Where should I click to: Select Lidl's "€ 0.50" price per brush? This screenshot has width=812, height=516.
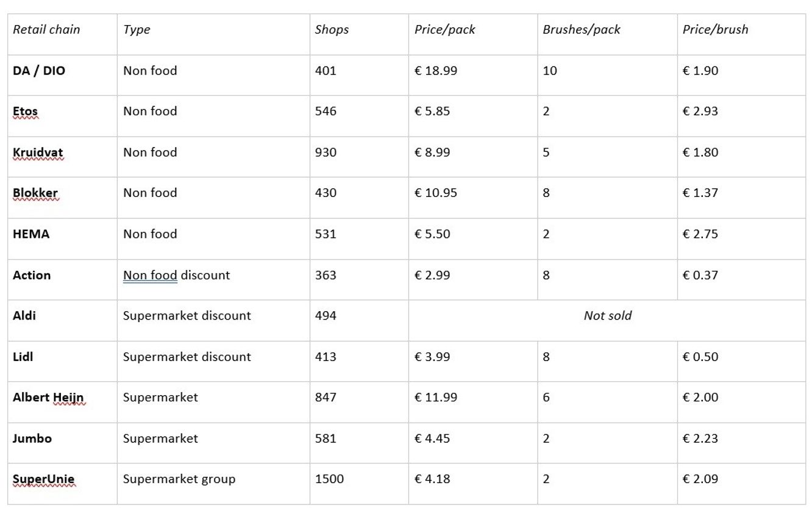(x=700, y=357)
